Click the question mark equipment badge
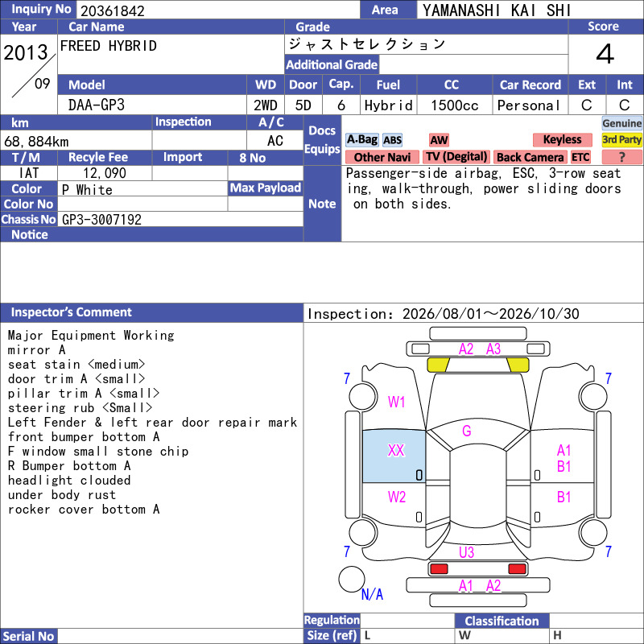The image size is (644, 644). click(x=621, y=157)
